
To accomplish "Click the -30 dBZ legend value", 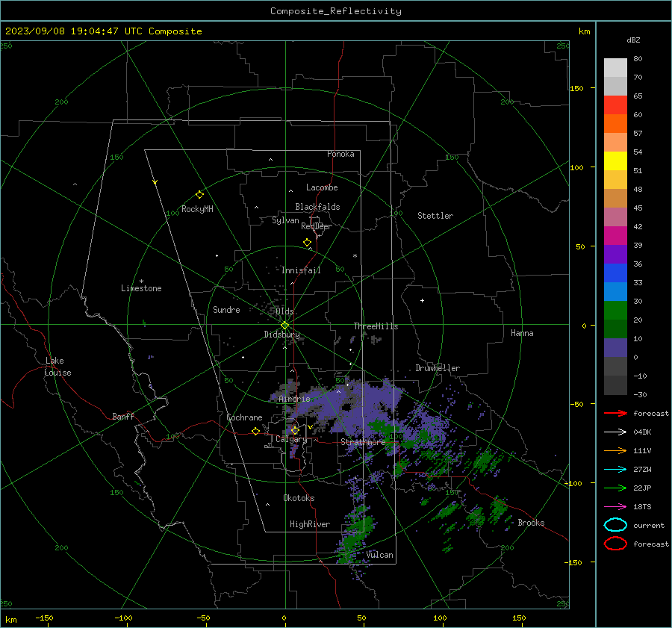I will coord(641,394).
